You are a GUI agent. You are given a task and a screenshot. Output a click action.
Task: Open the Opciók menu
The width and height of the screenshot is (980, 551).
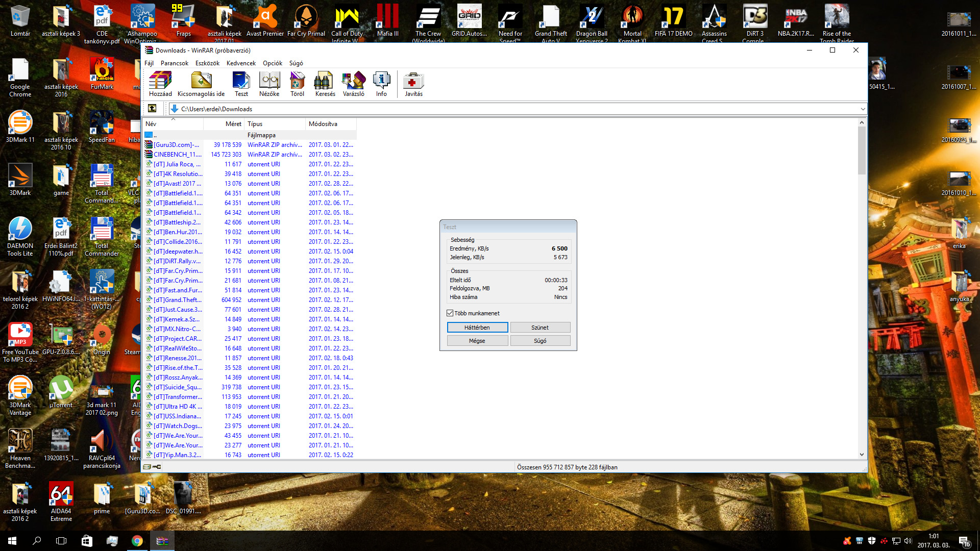click(273, 63)
